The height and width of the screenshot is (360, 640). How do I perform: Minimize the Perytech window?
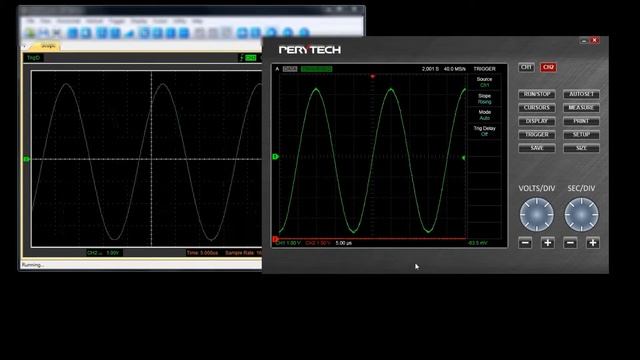click(584, 40)
